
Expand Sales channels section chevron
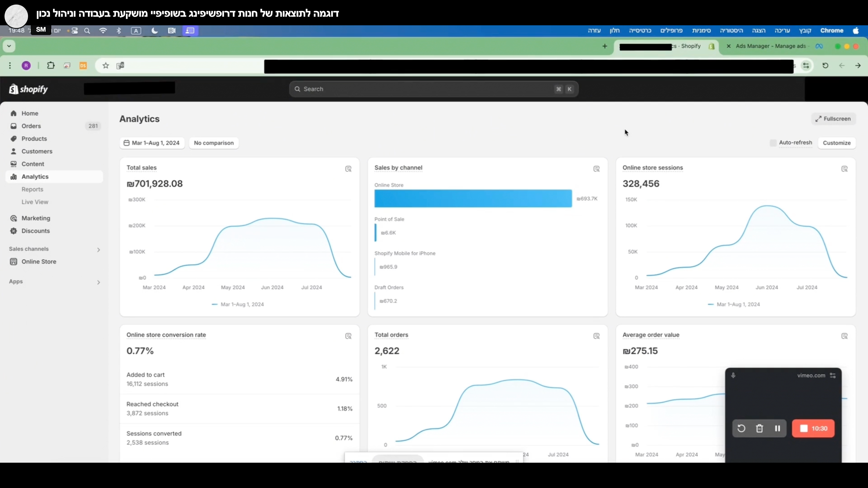pyautogui.click(x=98, y=250)
